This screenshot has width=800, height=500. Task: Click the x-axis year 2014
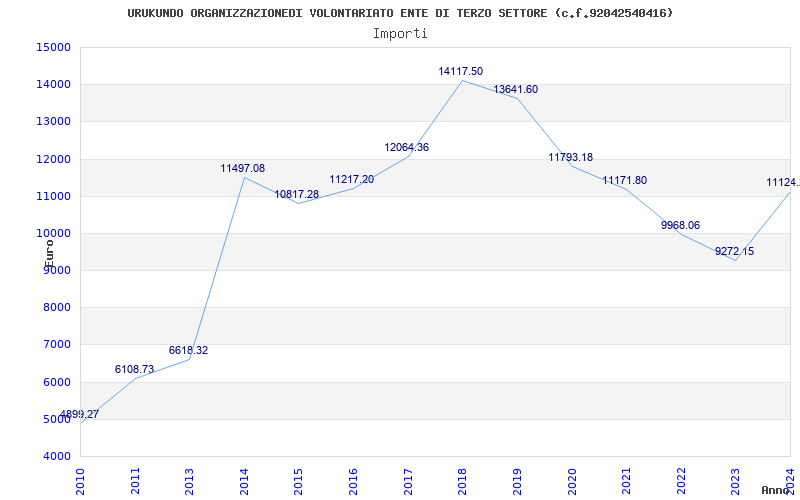pyautogui.click(x=244, y=481)
